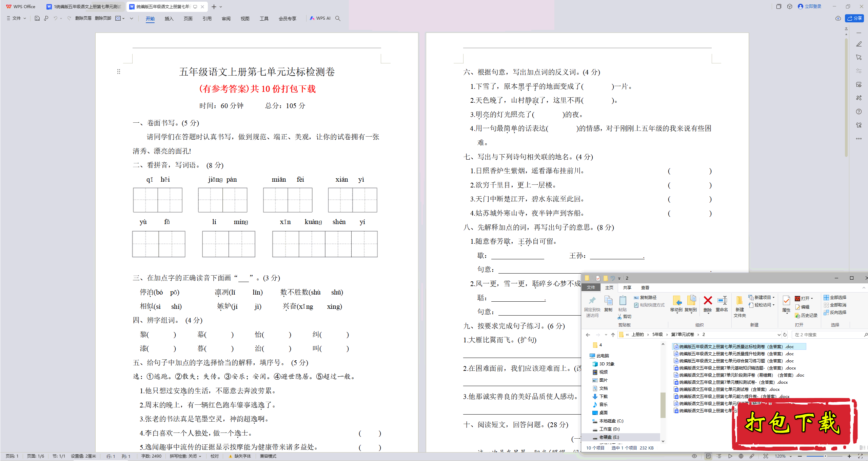This screenshot has height=461, width=868.
Task: Refresh the Explorer folder view
Action: click(785, 335)
